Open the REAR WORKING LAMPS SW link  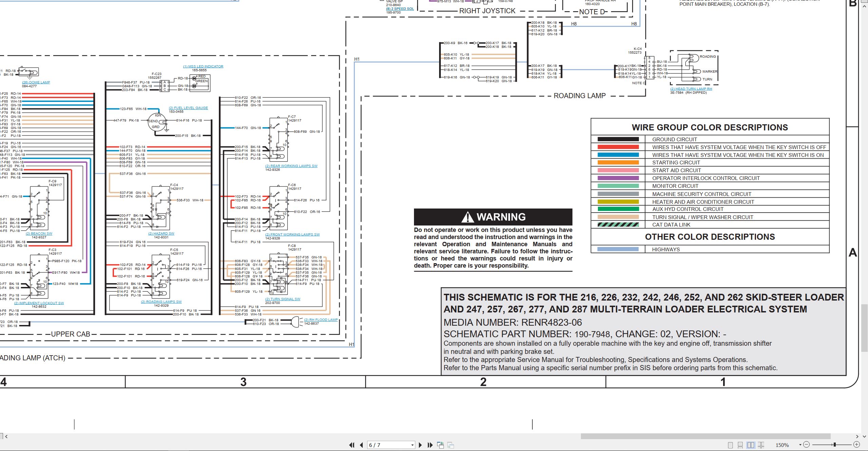[291, 166]
